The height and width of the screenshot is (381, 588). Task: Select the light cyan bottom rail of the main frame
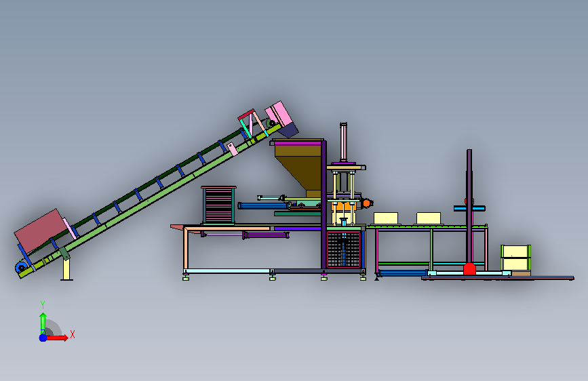click(x=229, y=271)
